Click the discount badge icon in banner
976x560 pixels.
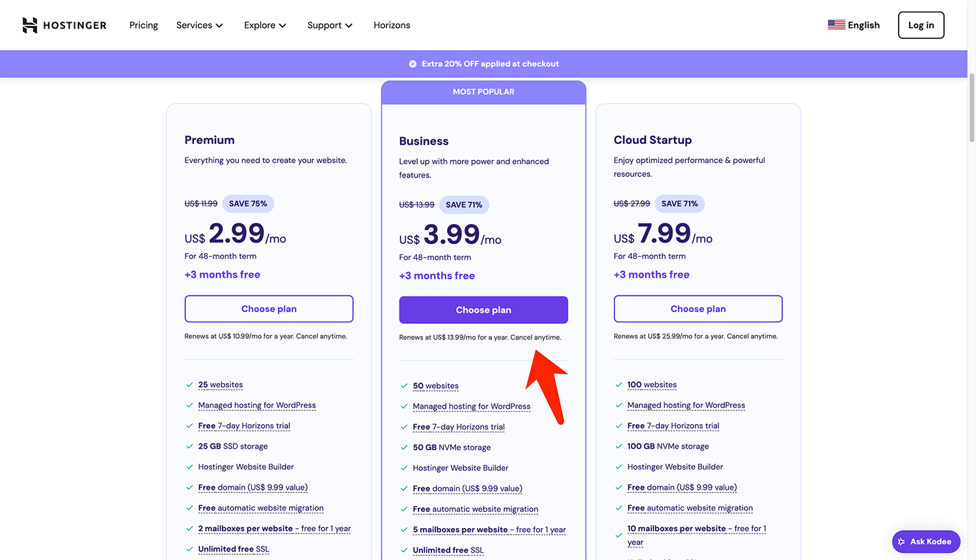tap(413, 64)
